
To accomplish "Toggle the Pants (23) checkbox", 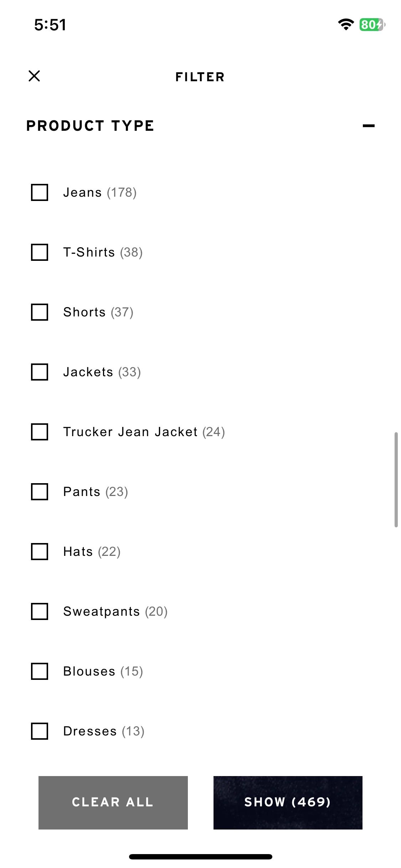I will tap(40, 492).
